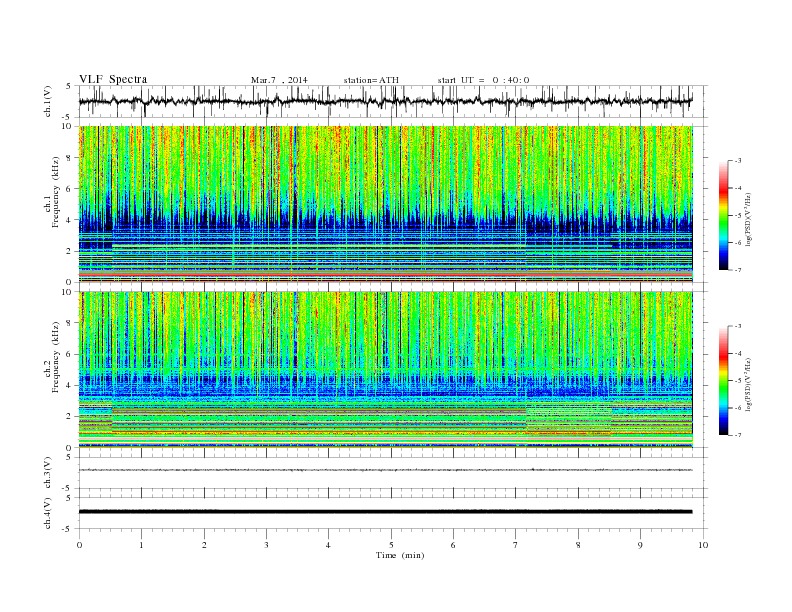The width and height of the screenshot is (792, 612).
Task: Click the time axis tick label '7'
Action: point(516,545)
